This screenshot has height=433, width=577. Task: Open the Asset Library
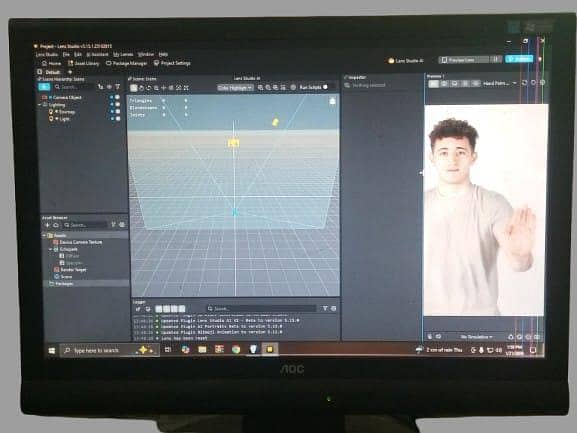(84, 63)
